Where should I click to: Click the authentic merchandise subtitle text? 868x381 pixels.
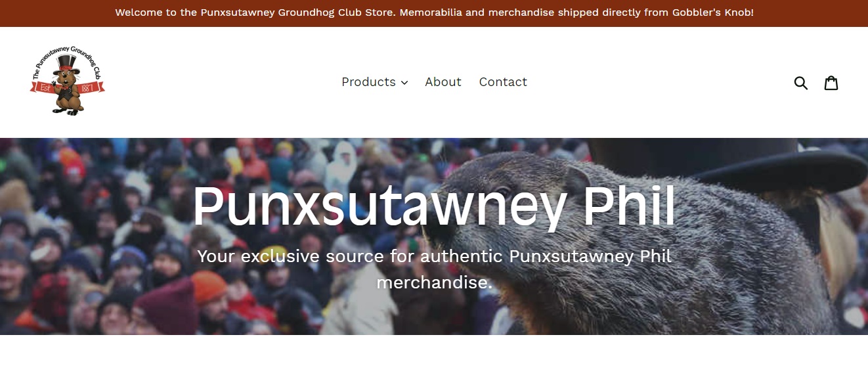[434, 269]
